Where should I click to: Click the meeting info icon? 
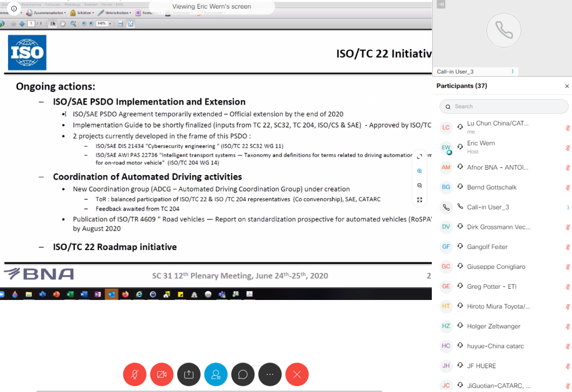[x=14, y=8]
